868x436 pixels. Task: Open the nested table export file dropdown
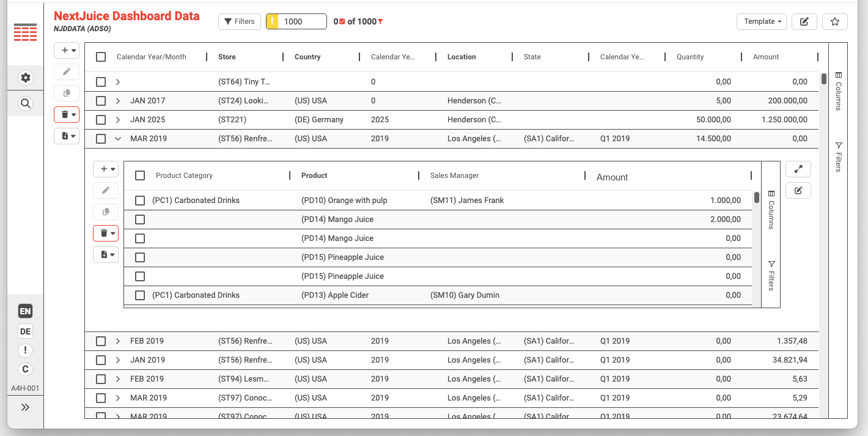106,254
